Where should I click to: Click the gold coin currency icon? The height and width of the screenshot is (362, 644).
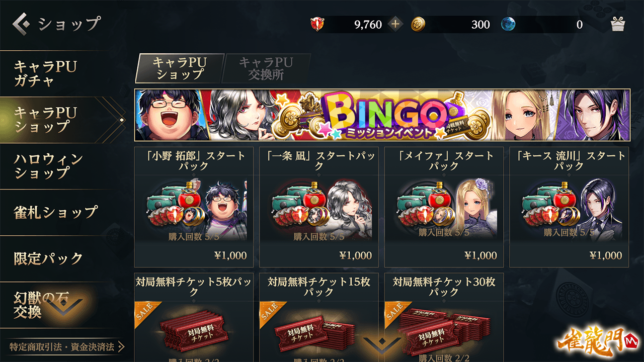pos(418,24)
